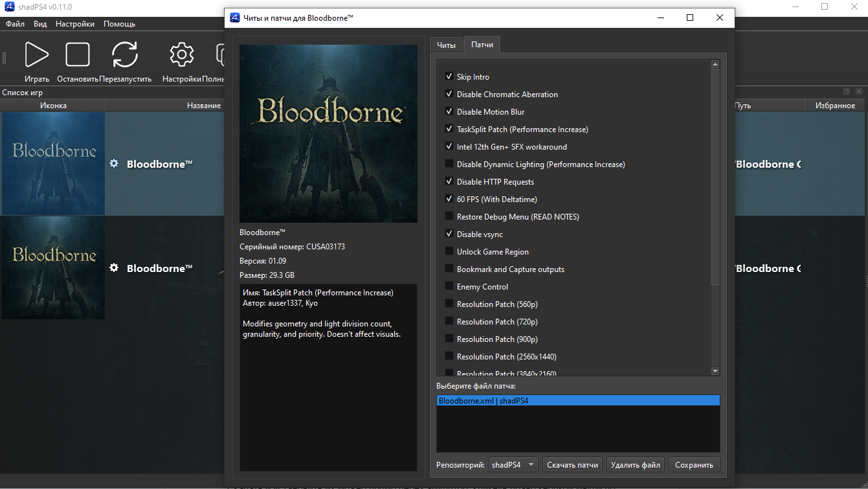Sort by Иконка column header
The height and width of the screenshot is (489, 868).
click(53, 106)
